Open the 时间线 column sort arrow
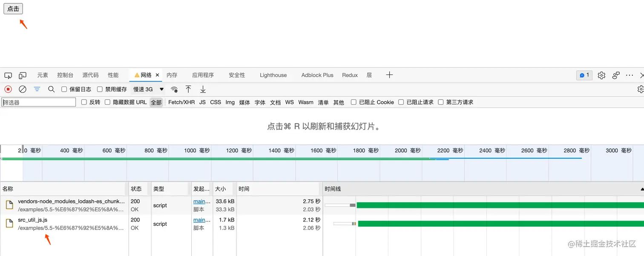This screenshot has height=256, width=644. pos(642,189)
